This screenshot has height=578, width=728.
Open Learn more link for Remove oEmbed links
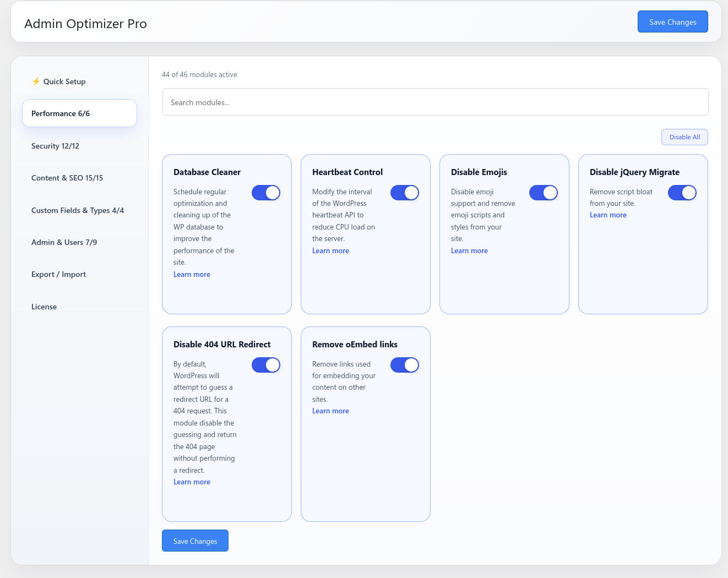(x=330, y=411)
